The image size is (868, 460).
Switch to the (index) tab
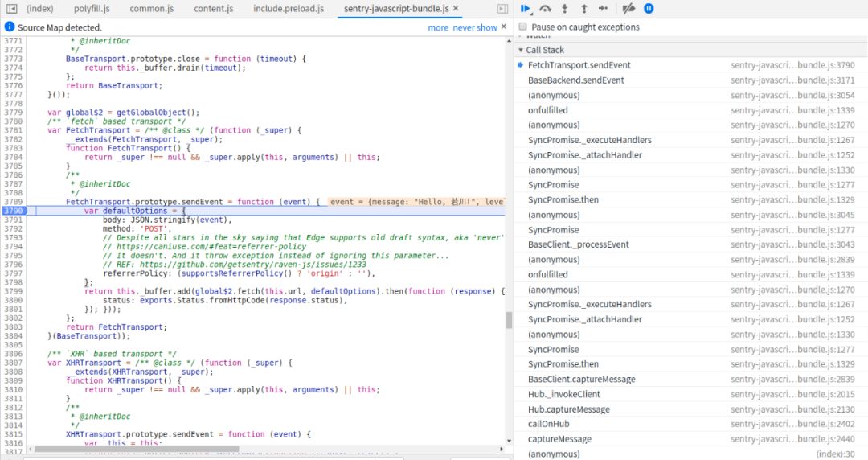(40, 8)
